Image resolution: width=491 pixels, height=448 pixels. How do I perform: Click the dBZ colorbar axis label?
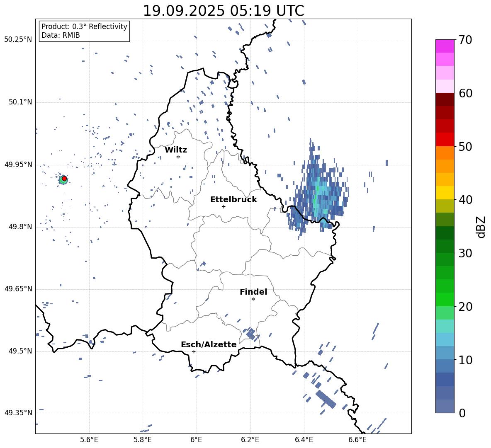[481, 227]
